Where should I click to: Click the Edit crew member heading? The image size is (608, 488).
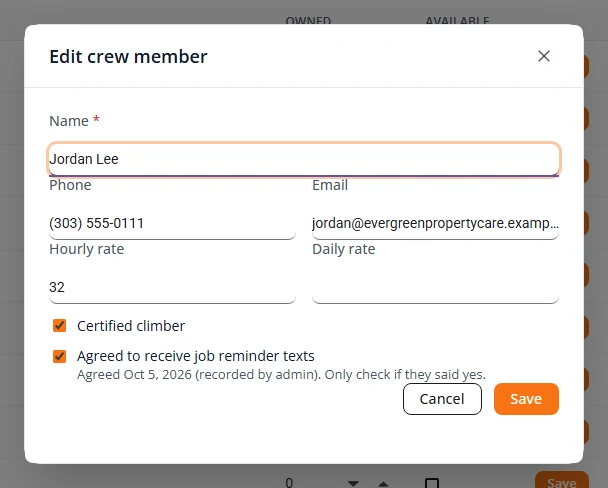128,57
